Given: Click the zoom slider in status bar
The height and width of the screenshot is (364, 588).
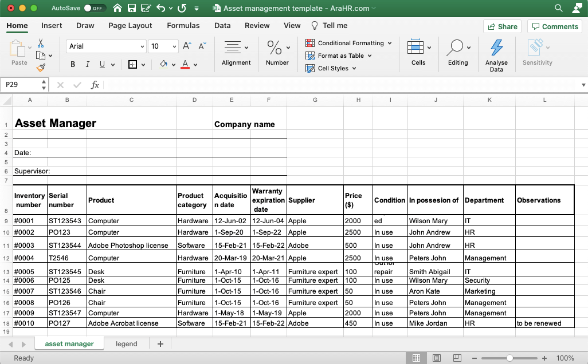Looking at the screenshot, I should click(x=509, y=358).
